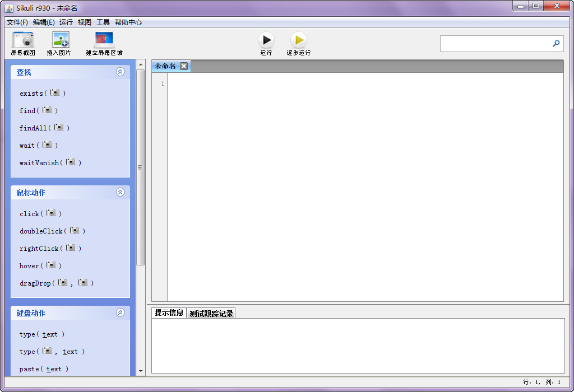Image resolution: width=574 pixels, height=392 pixels.
Task: Click camera icon in hover() command
Action: [51, 265]
